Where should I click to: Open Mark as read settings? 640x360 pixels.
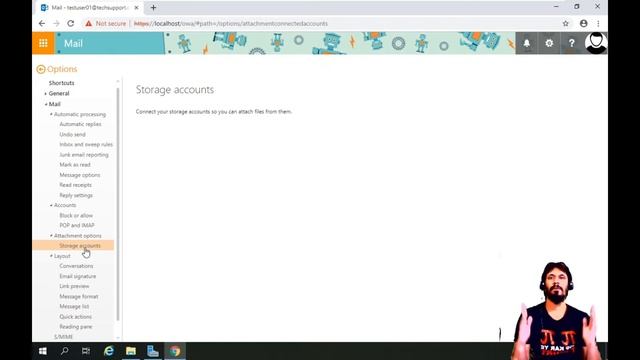click(x=75, y=165)
